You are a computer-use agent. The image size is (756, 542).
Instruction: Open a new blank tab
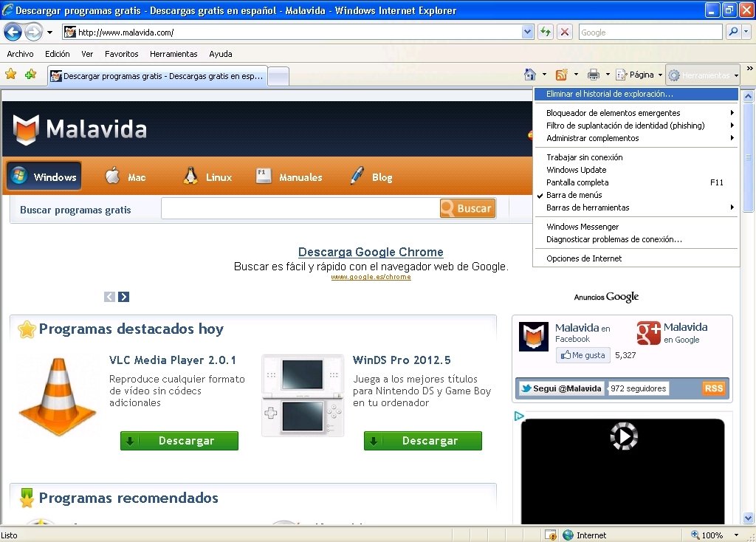(x=278, y=77)
